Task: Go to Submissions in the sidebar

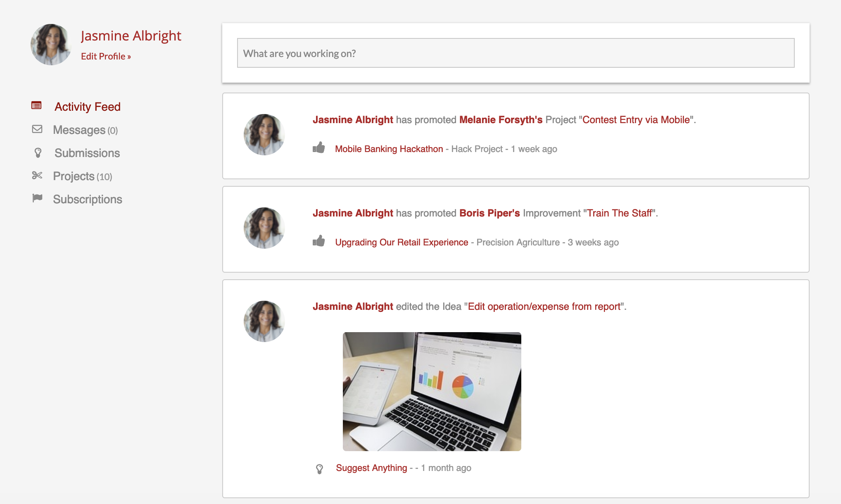Action: pos(87,153)
